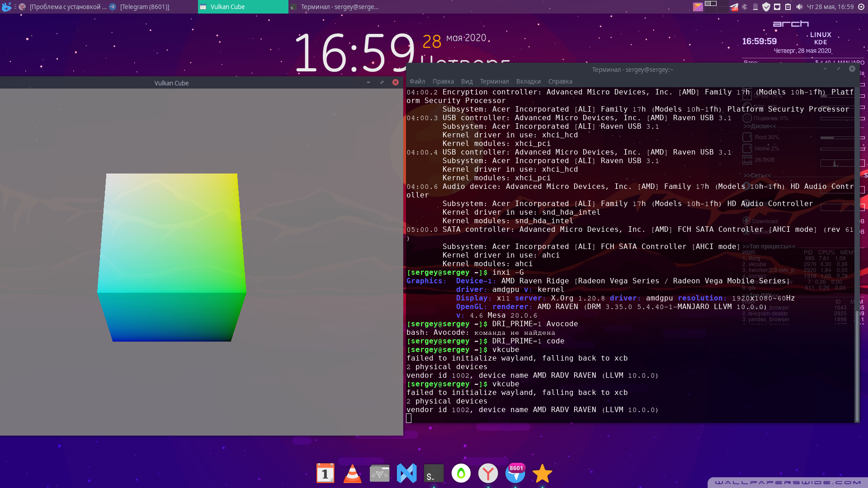Open Терминал menu in terminal menu bar
The height and width of the screenshot is (488, 868).
click(x=494, y=81)
